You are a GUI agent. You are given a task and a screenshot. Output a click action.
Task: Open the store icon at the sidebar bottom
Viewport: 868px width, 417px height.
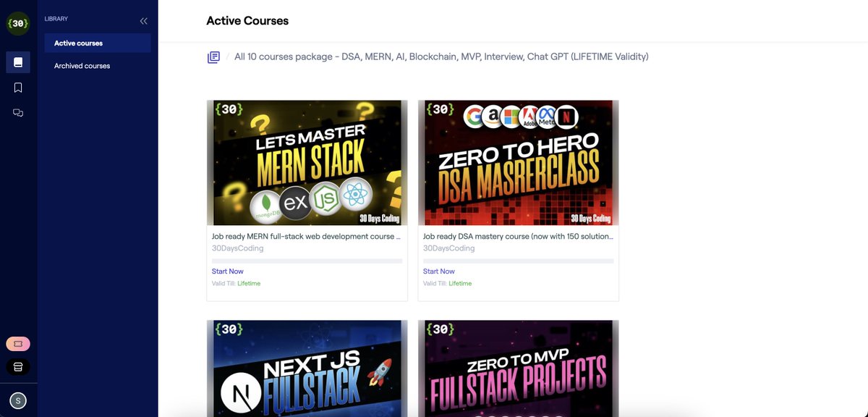coord(18,366)
